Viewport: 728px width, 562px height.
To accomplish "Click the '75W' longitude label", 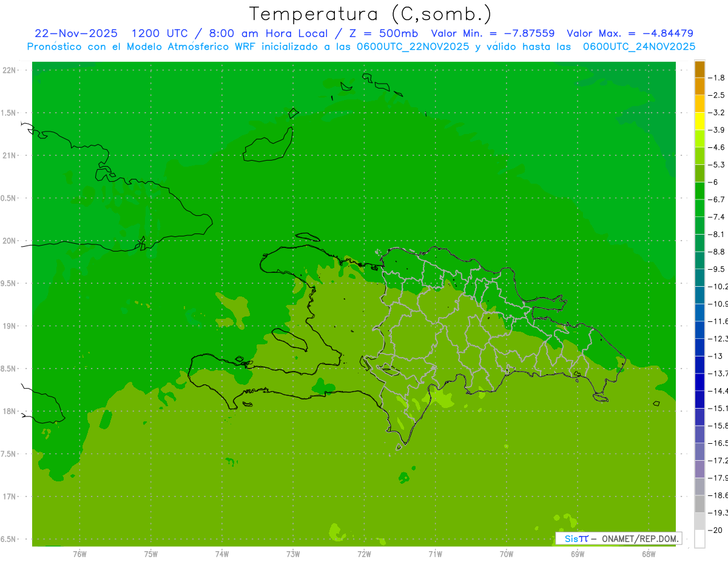I will tap(151, 554).
